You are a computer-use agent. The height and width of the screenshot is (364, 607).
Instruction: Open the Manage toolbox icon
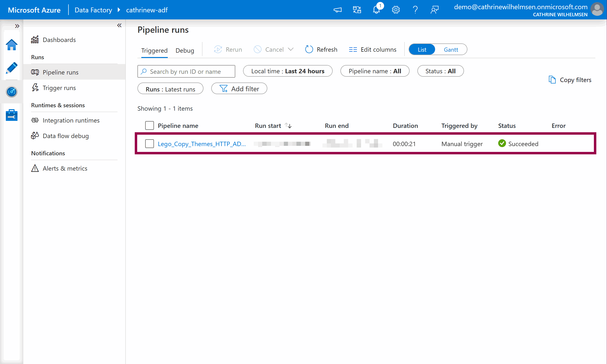click(x=11, y=115)
